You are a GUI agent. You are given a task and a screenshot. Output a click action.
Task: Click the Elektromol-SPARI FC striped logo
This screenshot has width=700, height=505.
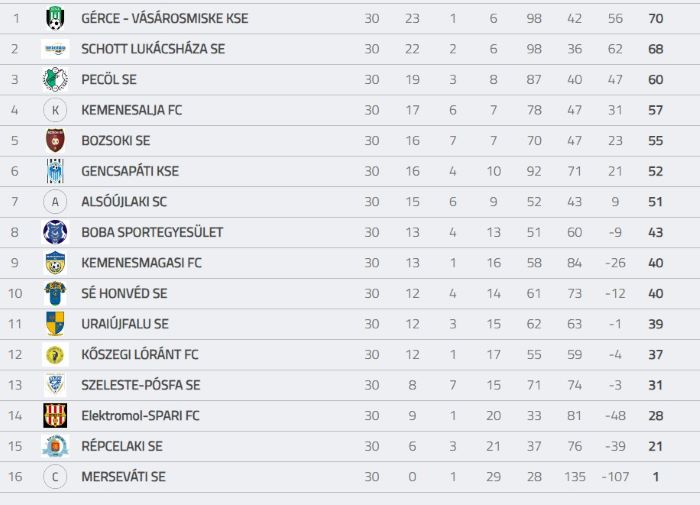coord(55,416)
